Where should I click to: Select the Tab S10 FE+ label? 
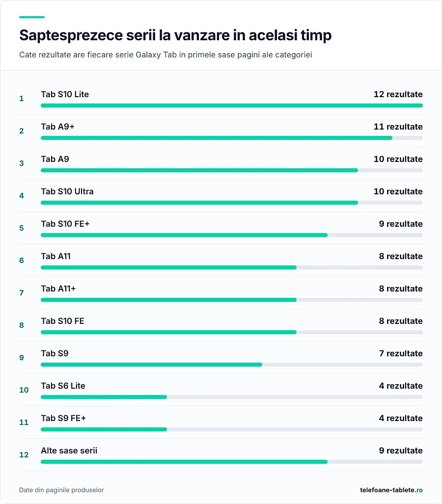[x=65, y=224]
